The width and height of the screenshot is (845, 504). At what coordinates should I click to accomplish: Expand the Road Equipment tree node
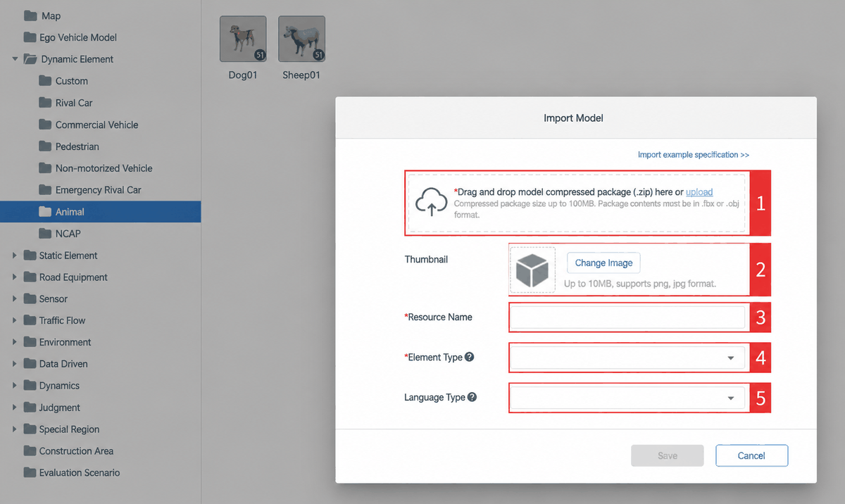click(15, 277)
